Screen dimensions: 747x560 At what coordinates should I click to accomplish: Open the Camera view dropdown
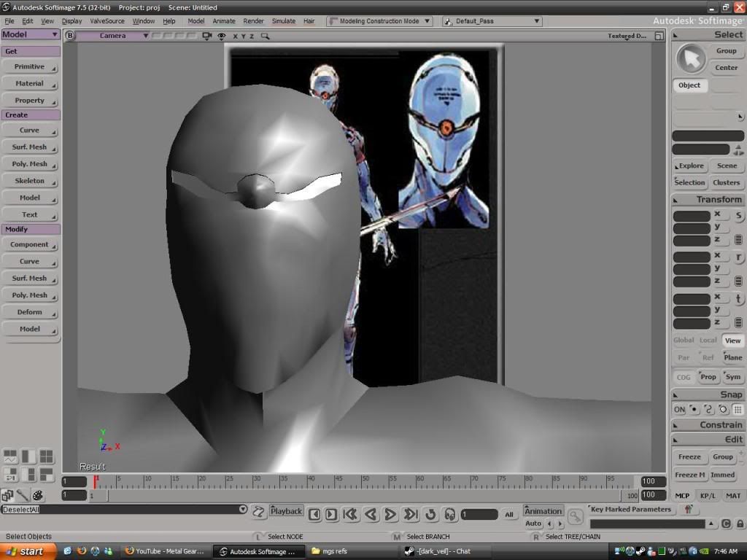coord(113,35)
